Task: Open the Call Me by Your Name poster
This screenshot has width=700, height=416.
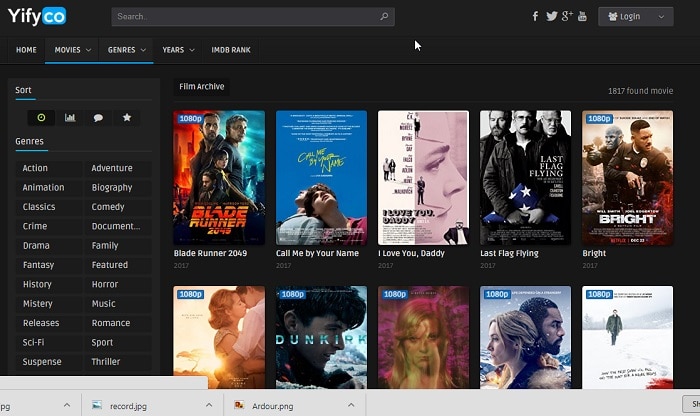Action: point(321,178)
